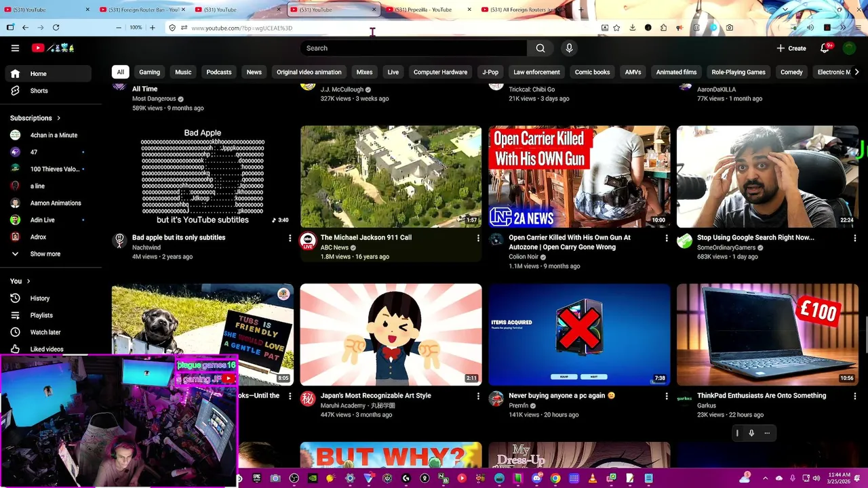The image size is (868, 488).
Task: Select the Computer Hardware chip
Action: pos(440,72)
